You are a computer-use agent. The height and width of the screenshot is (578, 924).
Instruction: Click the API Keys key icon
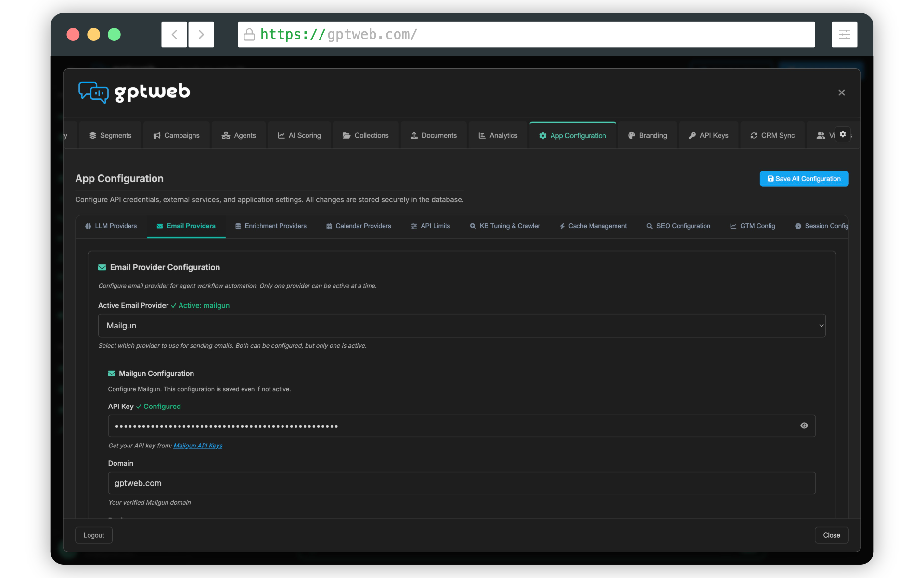[x=692, y=136]
